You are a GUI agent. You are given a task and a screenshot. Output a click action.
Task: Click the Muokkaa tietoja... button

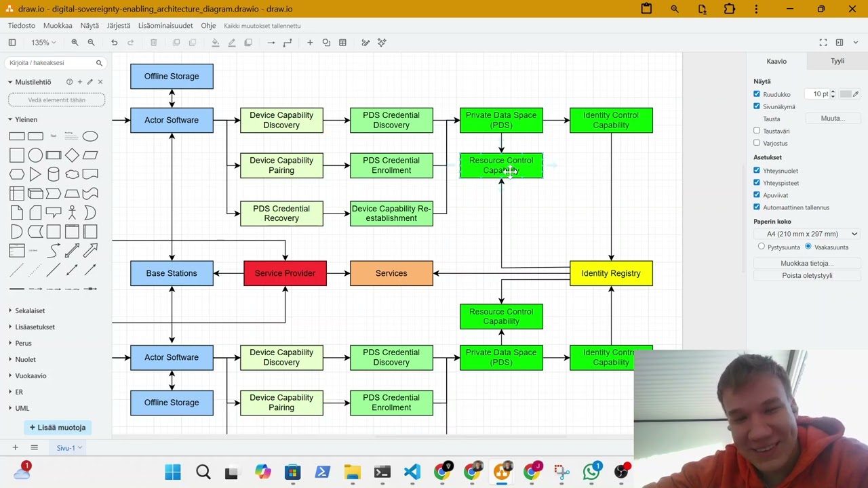click(807, 264)
